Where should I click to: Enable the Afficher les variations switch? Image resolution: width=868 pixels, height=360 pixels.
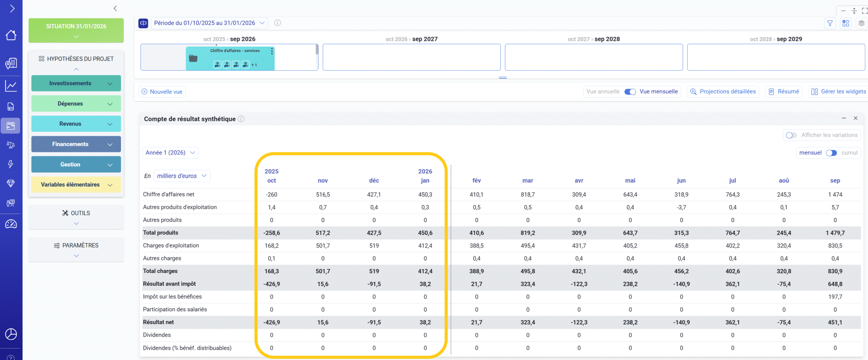[791, 135]
